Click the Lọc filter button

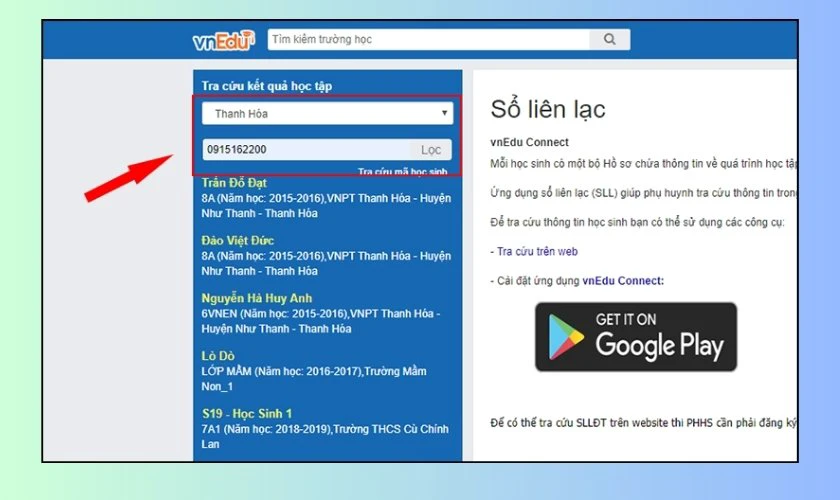pos(431,150)
